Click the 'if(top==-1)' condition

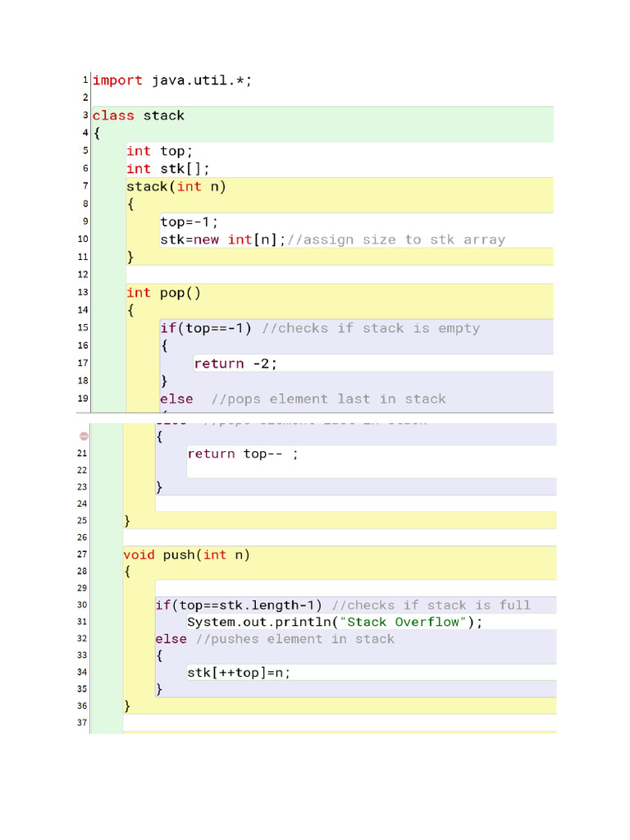(206, 328)
